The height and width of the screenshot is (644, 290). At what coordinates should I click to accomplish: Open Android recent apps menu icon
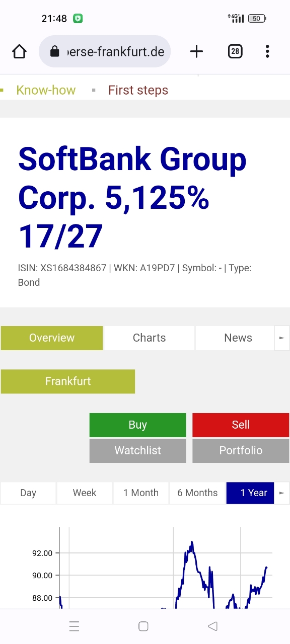click(x=74, y=626)
